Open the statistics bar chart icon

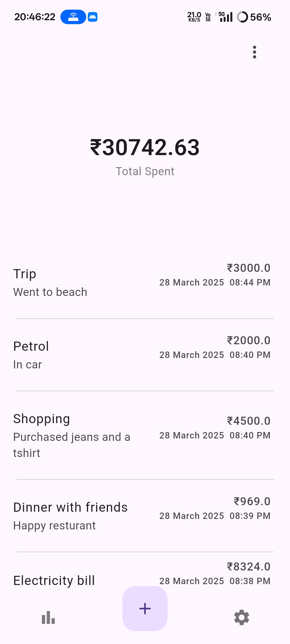coord(48,617)
